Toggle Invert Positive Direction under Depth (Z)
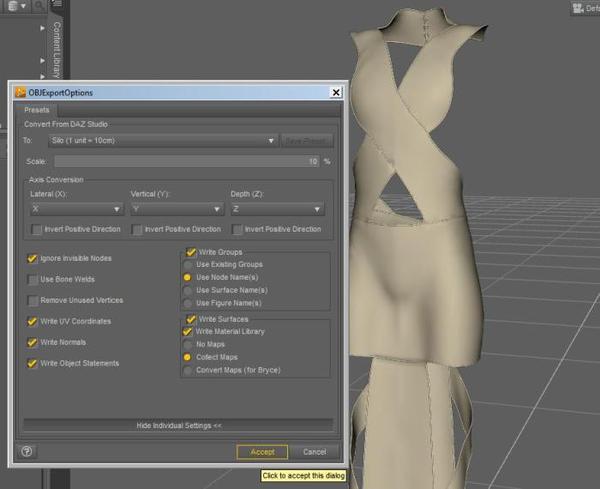Viewport: 600px width, 489px height. click(x=237, y=229)
